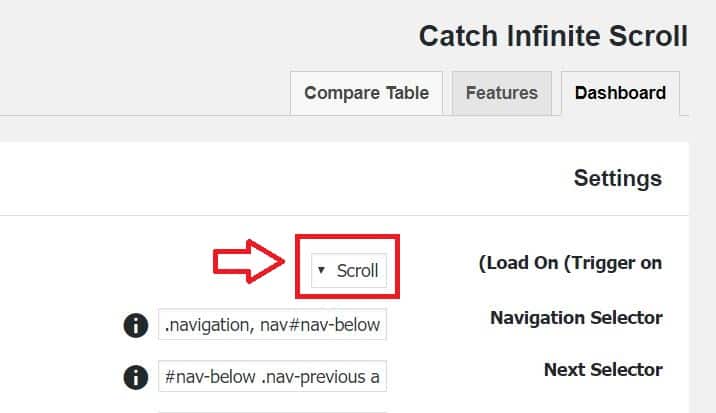Click the Navigation Selector label
716x413 pixels.
[576, 318]
